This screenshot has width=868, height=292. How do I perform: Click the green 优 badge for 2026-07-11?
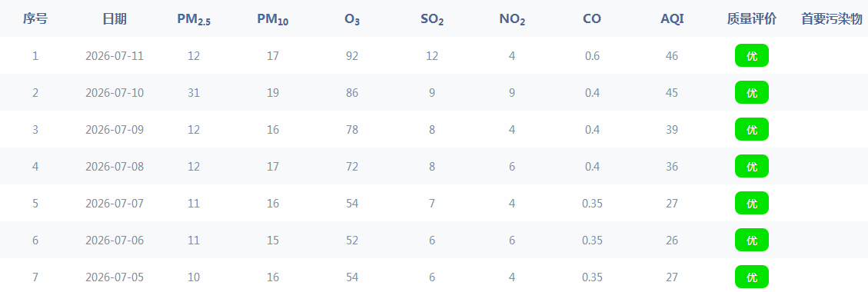point(752,55)
